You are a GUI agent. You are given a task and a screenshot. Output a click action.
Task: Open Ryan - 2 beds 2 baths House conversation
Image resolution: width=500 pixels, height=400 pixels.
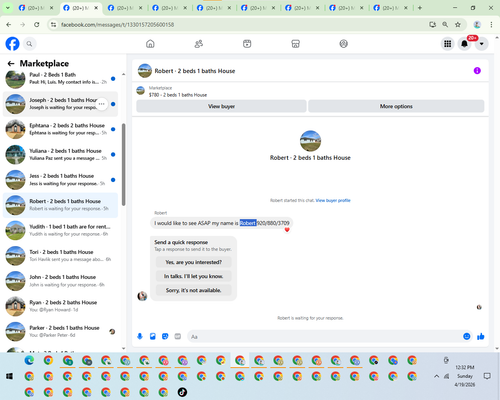point(60,306)
